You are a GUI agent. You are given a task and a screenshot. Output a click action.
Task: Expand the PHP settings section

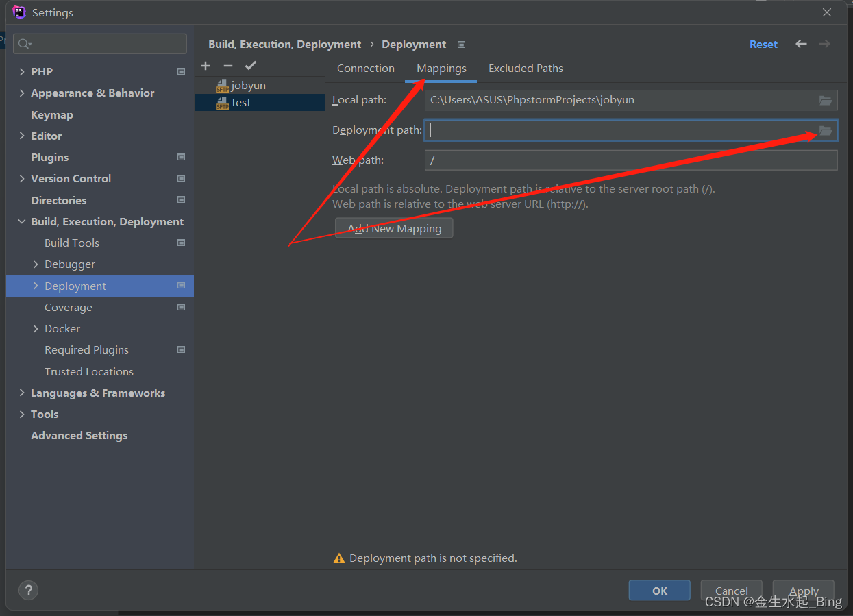point(21,71)
